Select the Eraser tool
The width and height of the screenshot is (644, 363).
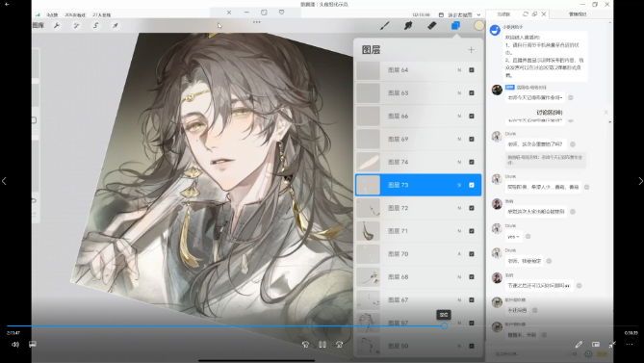coord(431,25)
